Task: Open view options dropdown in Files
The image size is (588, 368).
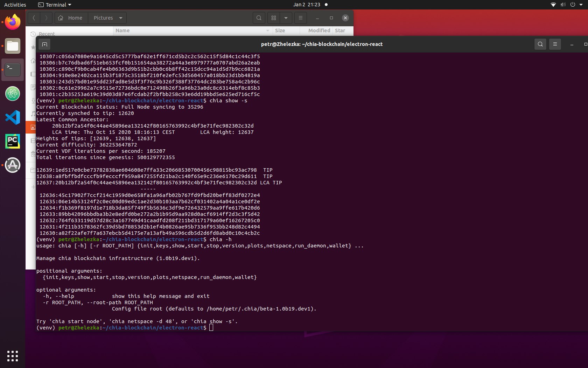Action: (286, 18)
